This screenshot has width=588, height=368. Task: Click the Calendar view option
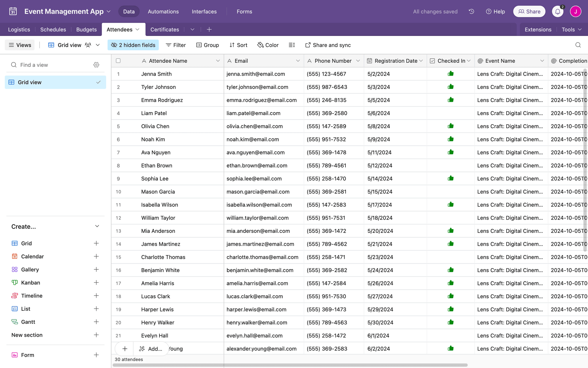pyautogui.click(x=33, y=256)
